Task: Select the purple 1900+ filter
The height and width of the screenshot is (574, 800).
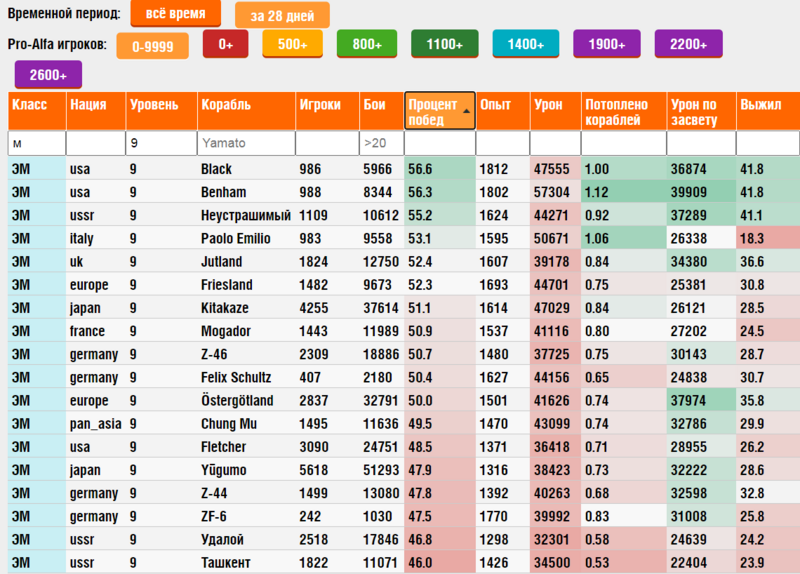Action: coord(607,44)
